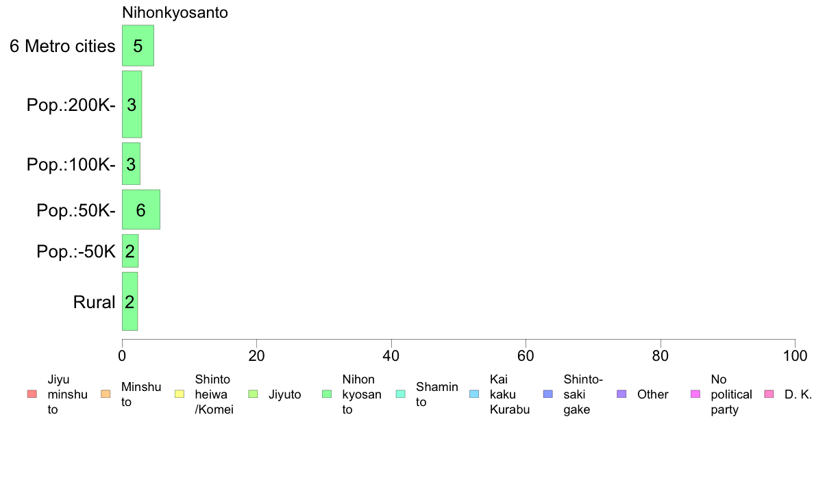Select the Nihon kyosan to green swatch
Image resolution: width=814 pixels, height=504 pixels.
click(327, 394)
